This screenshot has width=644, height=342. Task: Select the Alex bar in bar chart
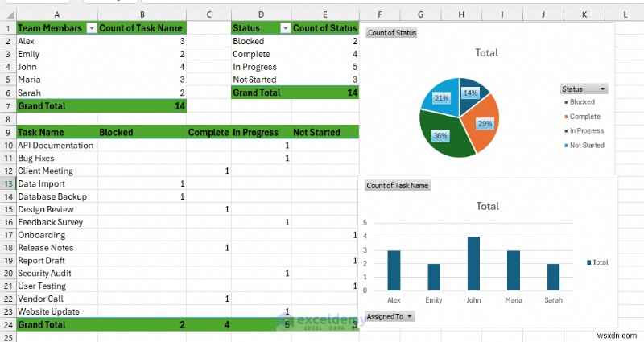click(x=394, y=270)
